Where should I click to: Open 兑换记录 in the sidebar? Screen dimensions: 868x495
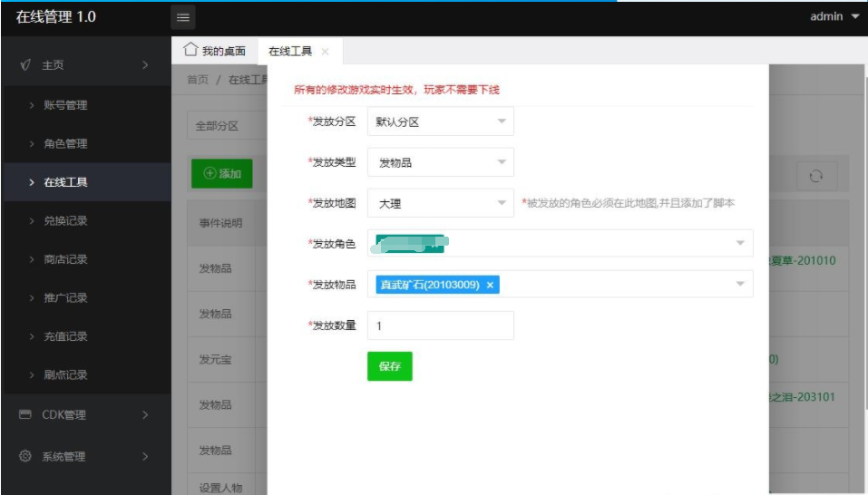click(x=65, y=220)
